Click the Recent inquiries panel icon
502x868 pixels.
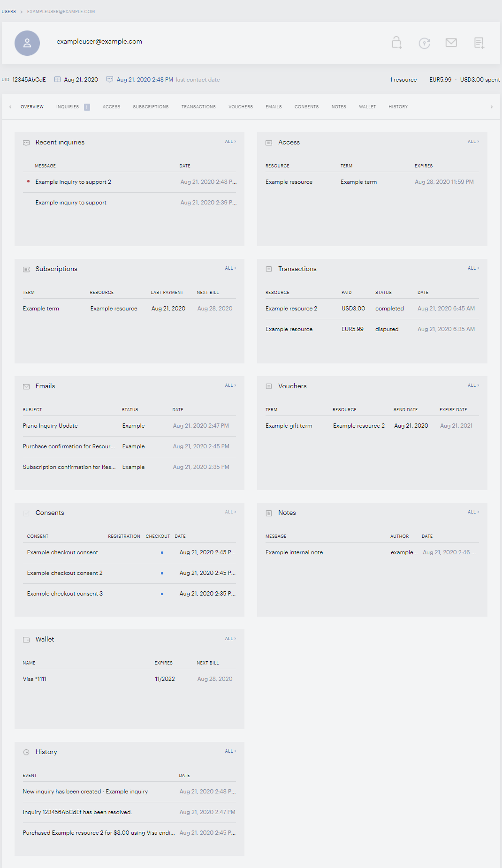click(26, 143)
